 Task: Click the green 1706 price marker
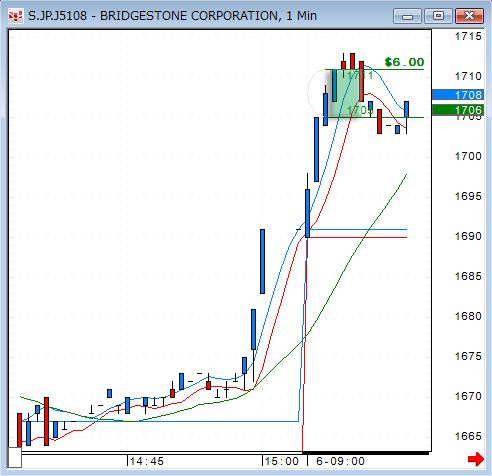458,110
